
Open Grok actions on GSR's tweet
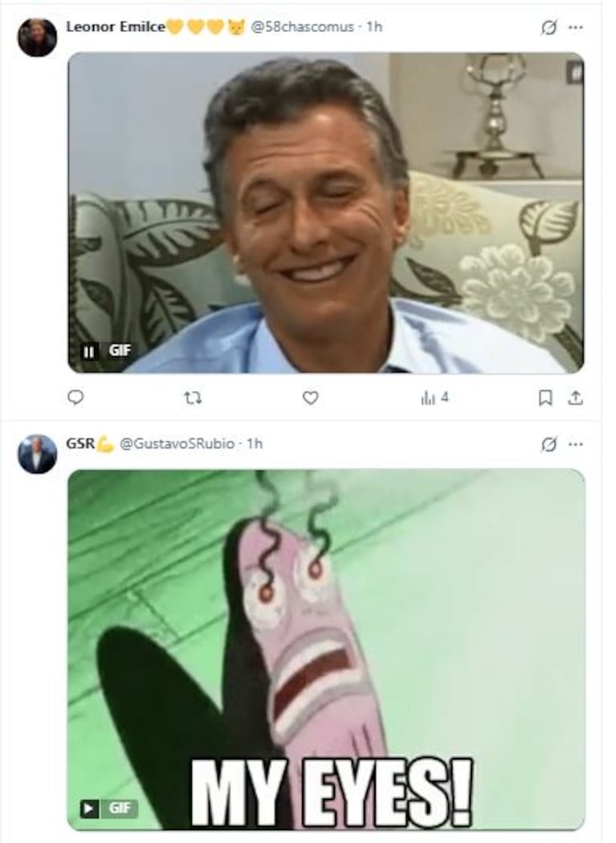click(x=548, y=442)
